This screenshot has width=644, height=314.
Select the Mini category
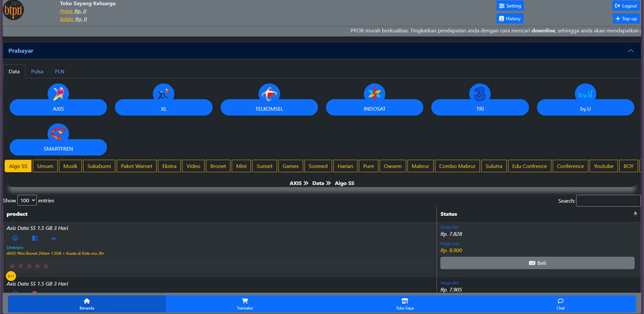pyautogui.click(x=241, y=166)
